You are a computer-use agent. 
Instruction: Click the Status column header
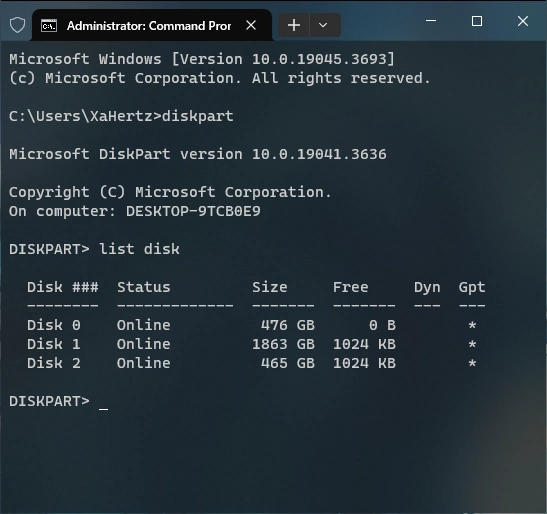click(143, 287)
